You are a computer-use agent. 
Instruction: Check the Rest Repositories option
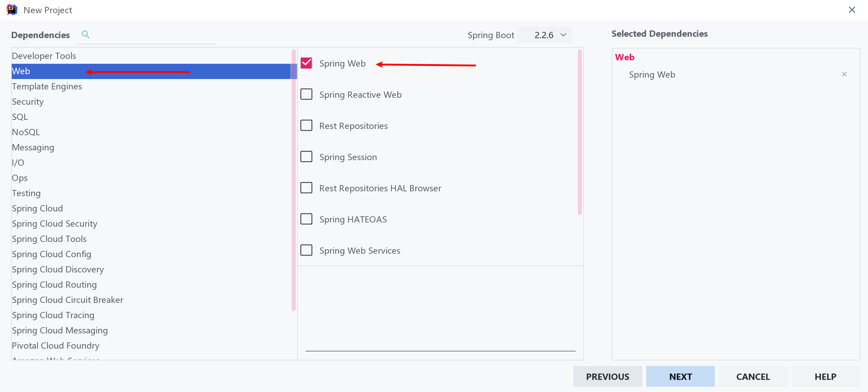pyautogui.click(x=306, y=125)
